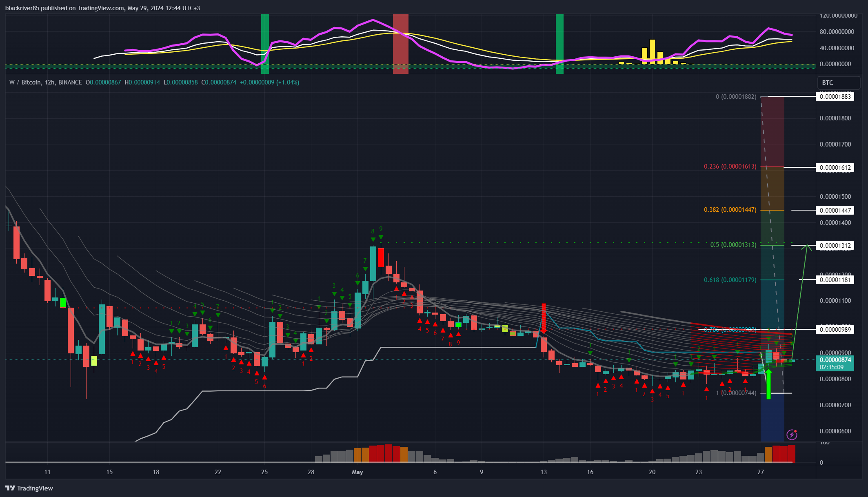This screenshot has height=497, width=868.
Task: Click the 0.00000600 axis tick
Action: 835,431
